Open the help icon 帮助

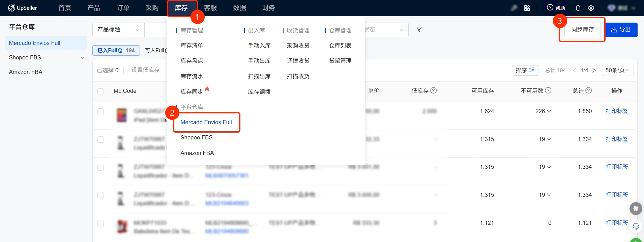(x=556, y=8)
